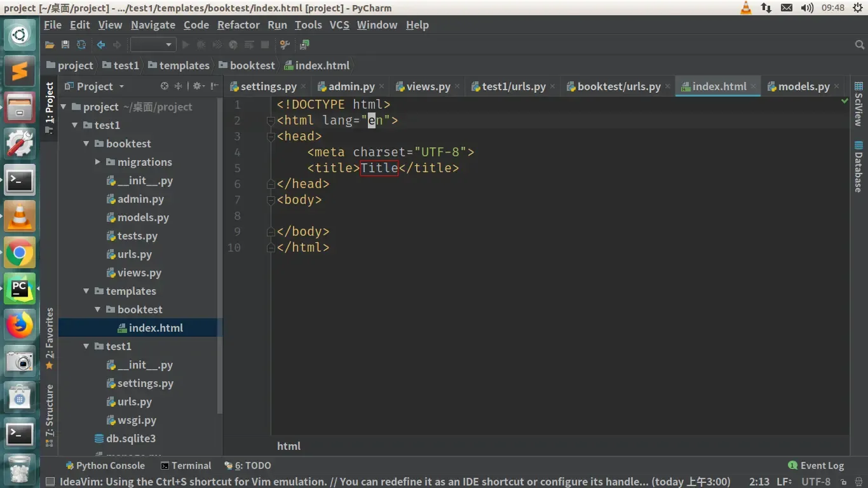Collapse the inner test1 package folder

tap(86, 346)
